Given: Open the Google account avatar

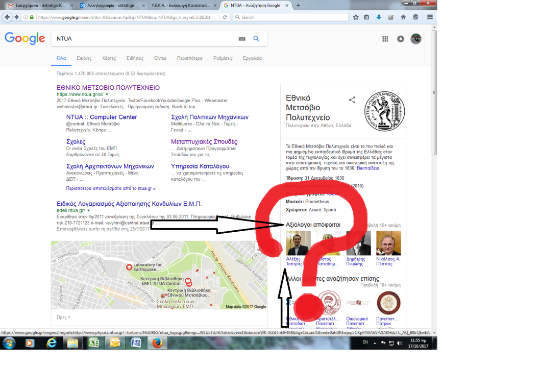Looking at the screenshot, I should pos(416,39).
